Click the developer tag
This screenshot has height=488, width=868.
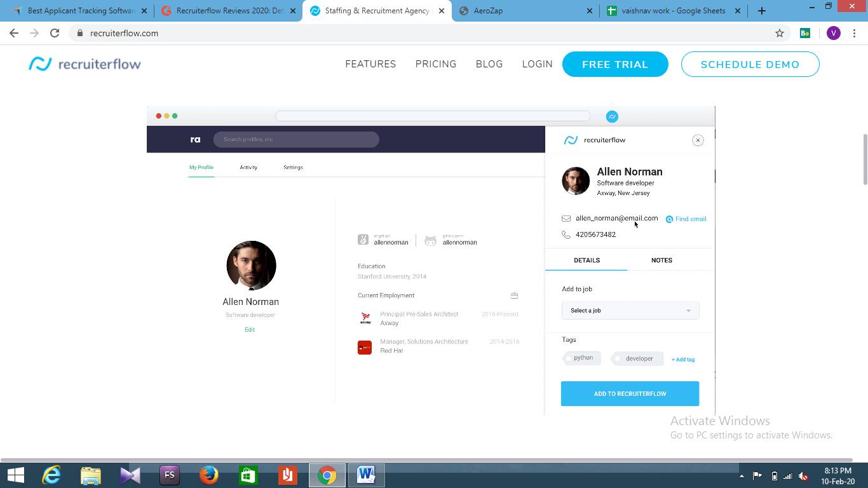(x=637, y=358)
